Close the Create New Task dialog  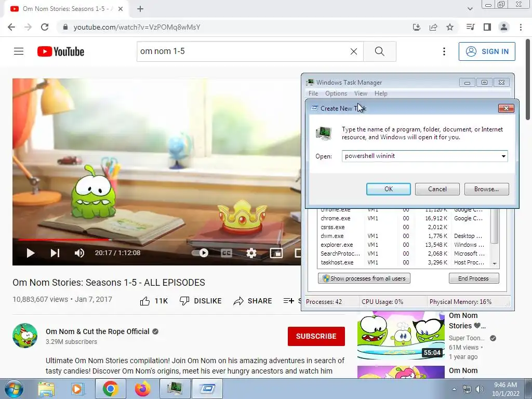click(x=506, y=108)
